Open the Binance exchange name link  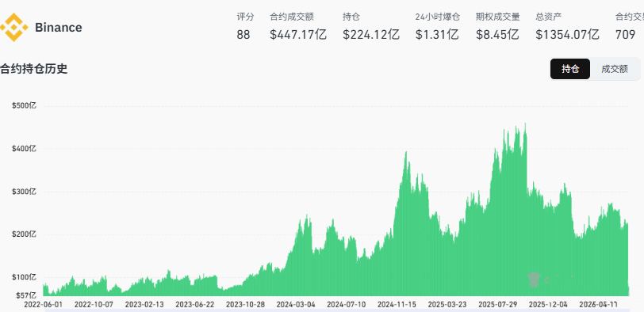point(59,28)
